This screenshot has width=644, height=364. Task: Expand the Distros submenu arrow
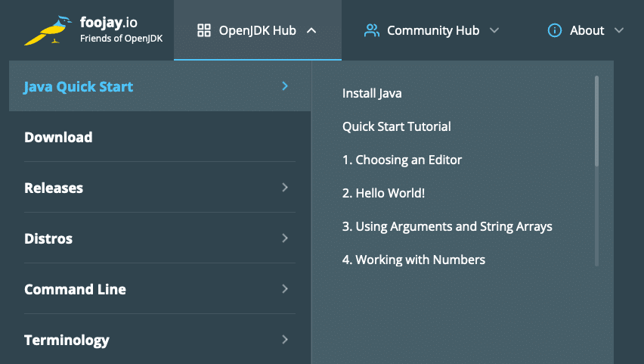(285, 238)
